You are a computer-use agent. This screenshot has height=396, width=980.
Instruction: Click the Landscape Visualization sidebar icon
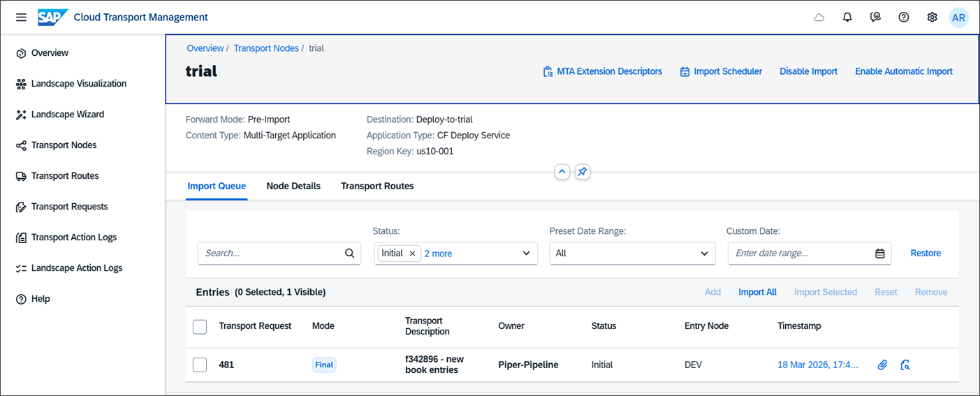21,84
